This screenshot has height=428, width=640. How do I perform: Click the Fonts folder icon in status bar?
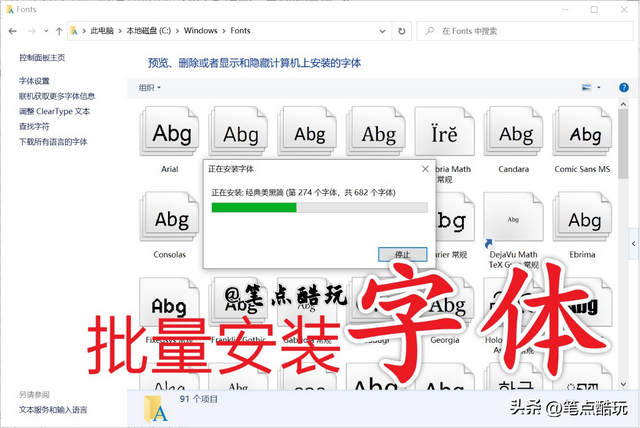pos(156,408)
